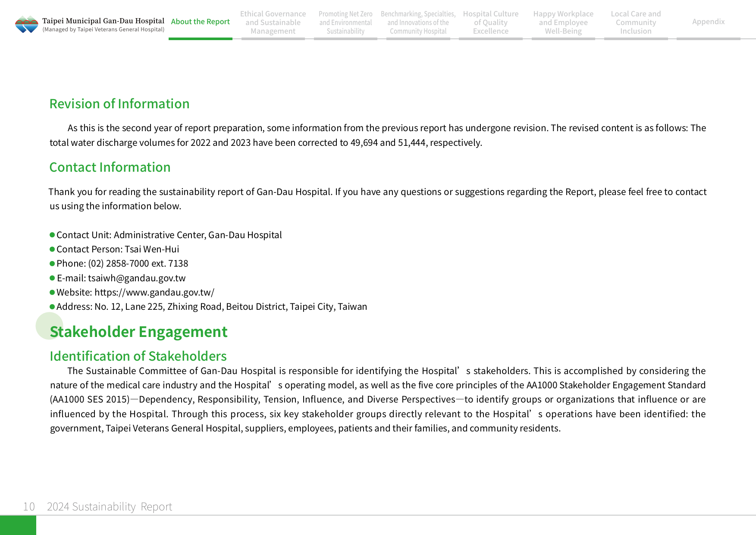
Task: Click the Contact Information heading
Action: click(x=110, y=167)
